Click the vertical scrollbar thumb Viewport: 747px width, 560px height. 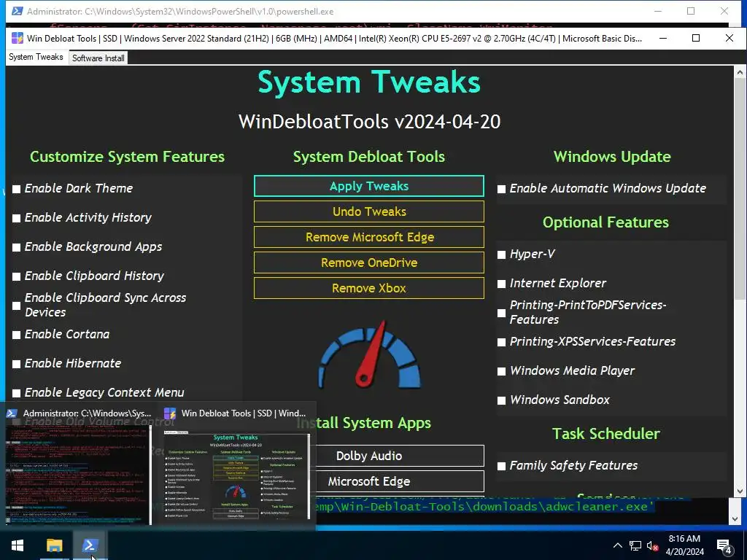(x=740, y=189)
